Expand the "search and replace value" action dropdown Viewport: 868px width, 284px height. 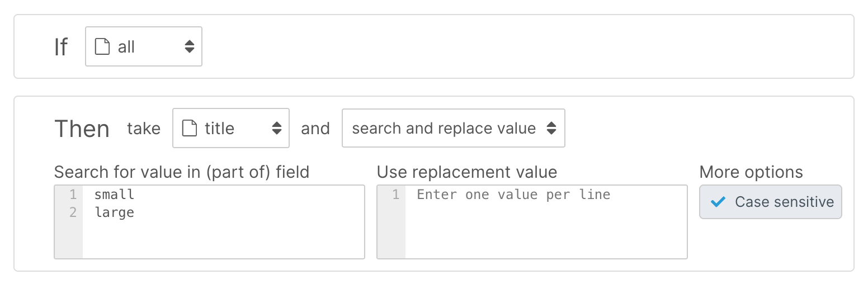click(x=453, y=129)
